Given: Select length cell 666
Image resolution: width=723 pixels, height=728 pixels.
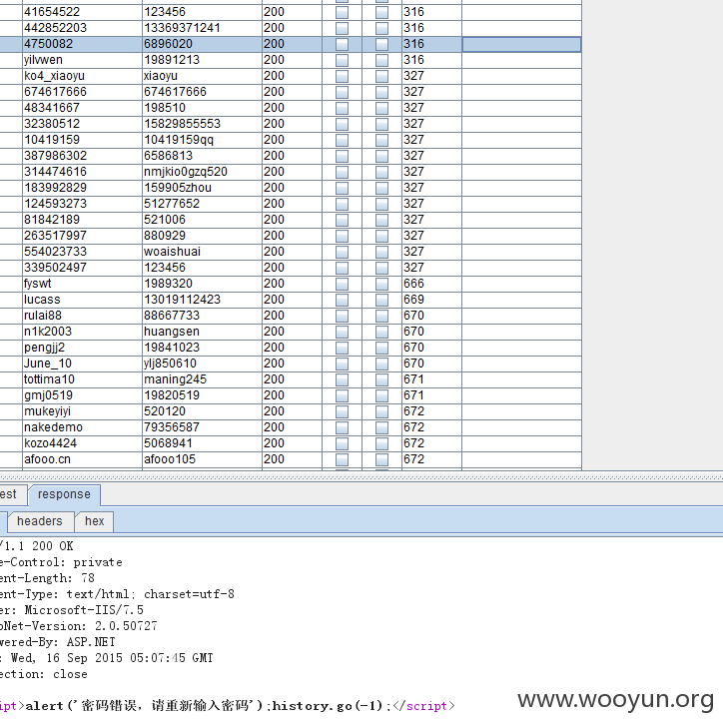Looking at the screenshot, I should [431, 284].
